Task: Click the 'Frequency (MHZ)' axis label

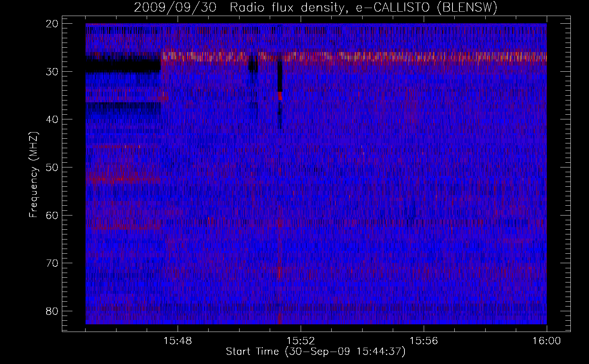Action: [x=33, y=175]
